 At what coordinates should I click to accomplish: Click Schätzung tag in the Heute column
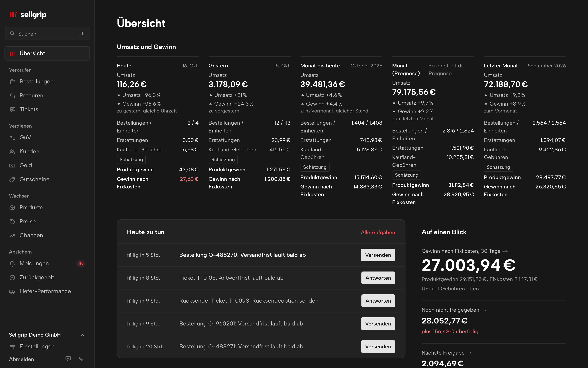131,159
